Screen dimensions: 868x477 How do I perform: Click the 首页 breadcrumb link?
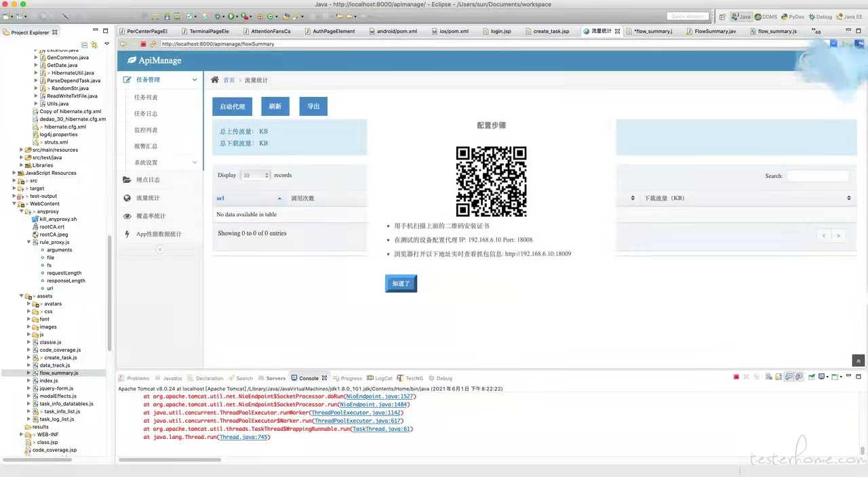tap(229, 80)
